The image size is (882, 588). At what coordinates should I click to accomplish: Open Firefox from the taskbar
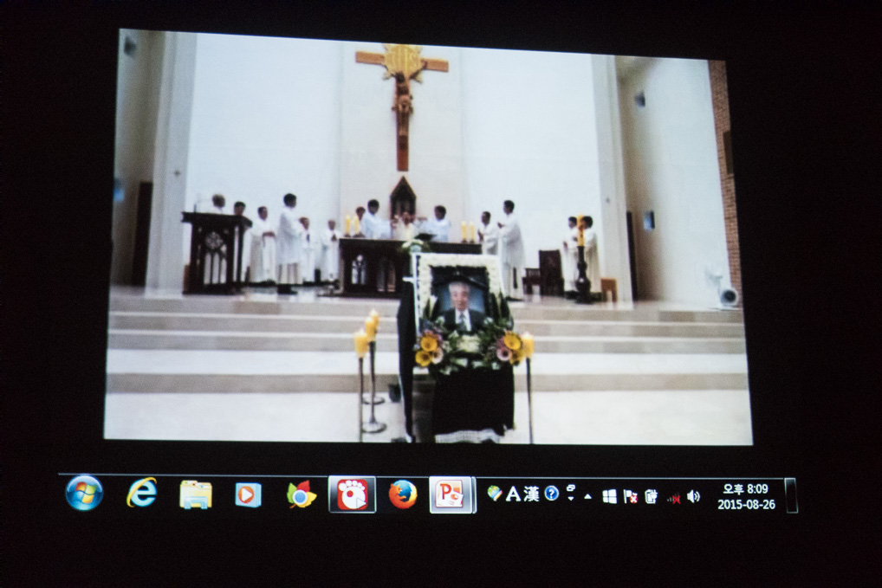[x=403, y=494]
